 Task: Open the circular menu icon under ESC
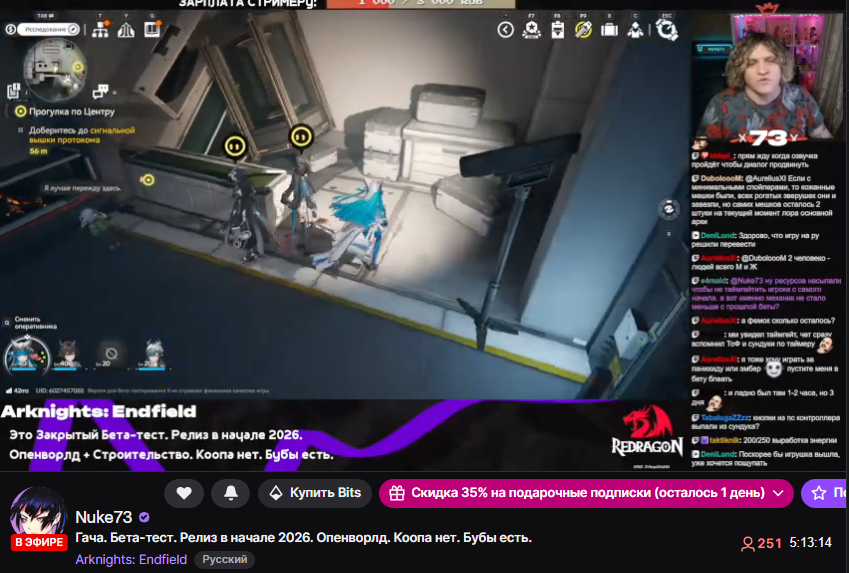(x=667, y=29)
